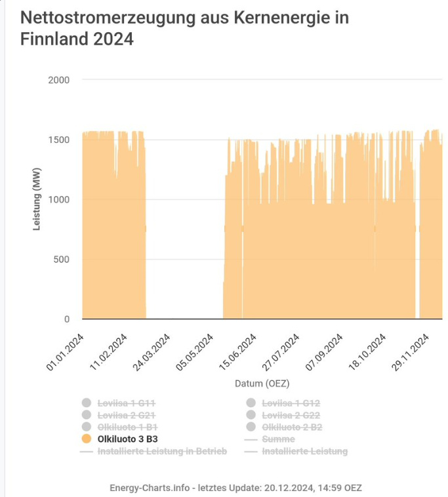Toggle the Installierte Leistung legend item
The height and width of the screenshot is (497, 448).
tap(296, 451)
